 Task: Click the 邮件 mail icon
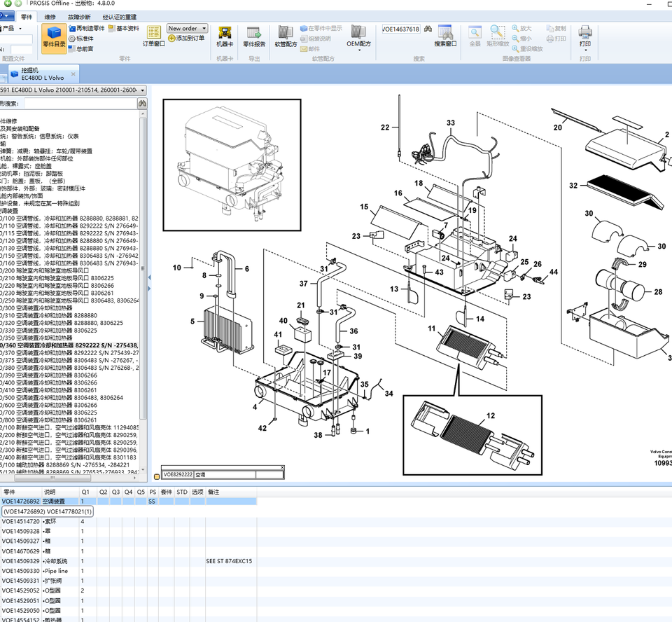click(310, 49)
